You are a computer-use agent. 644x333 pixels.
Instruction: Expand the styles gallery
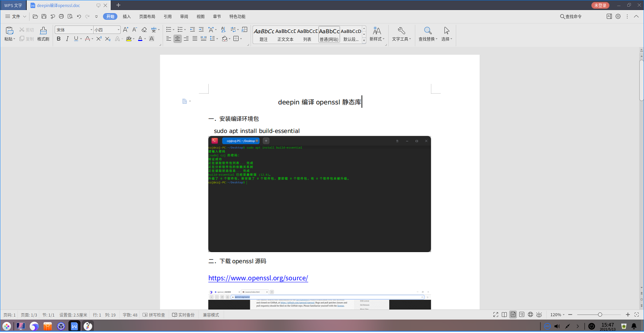tap(364, 40)
